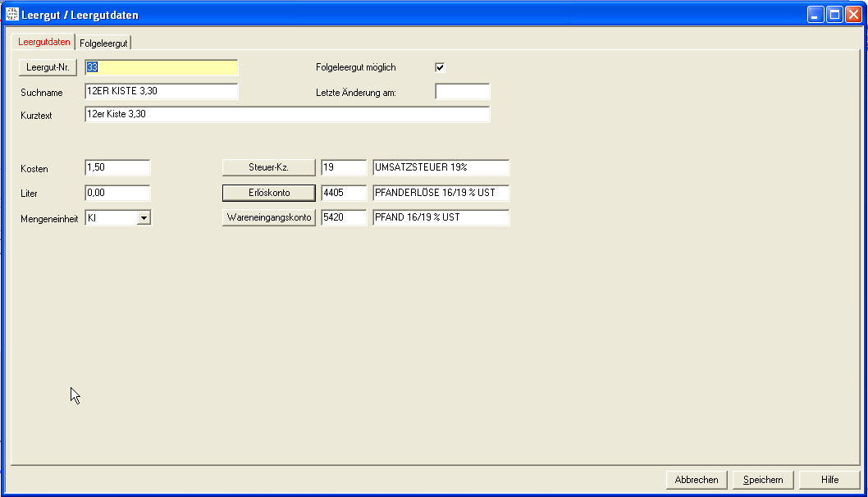Click the Liter field showing 0,00
The width and height of the screenshot is (868, 497).
click(x=117, y=193)
